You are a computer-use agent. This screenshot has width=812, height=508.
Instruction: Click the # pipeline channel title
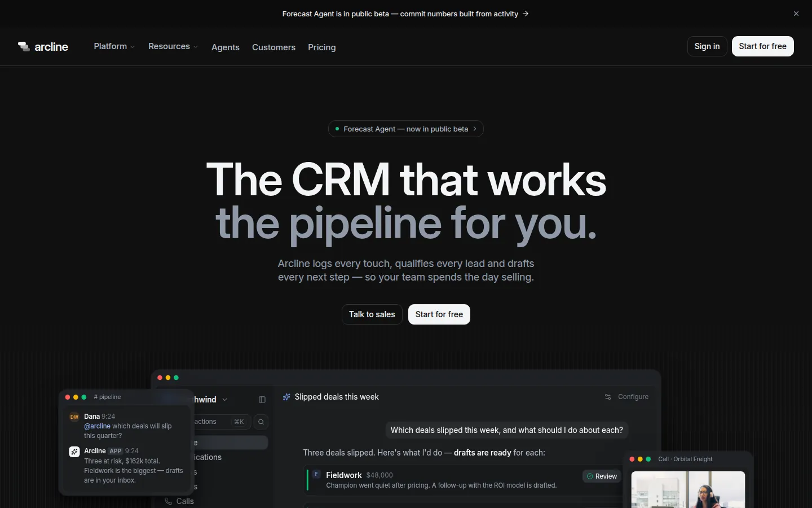tap(107, 397)
